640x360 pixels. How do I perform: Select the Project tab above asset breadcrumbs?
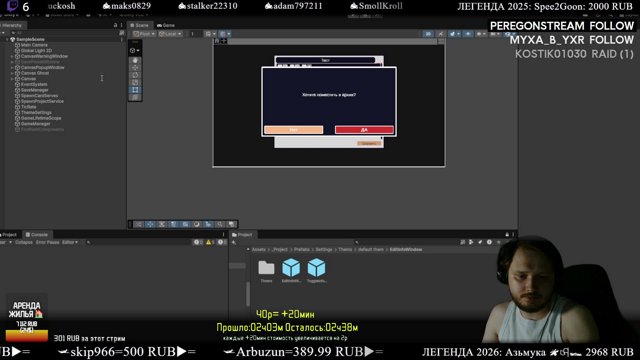click(242, 235)
